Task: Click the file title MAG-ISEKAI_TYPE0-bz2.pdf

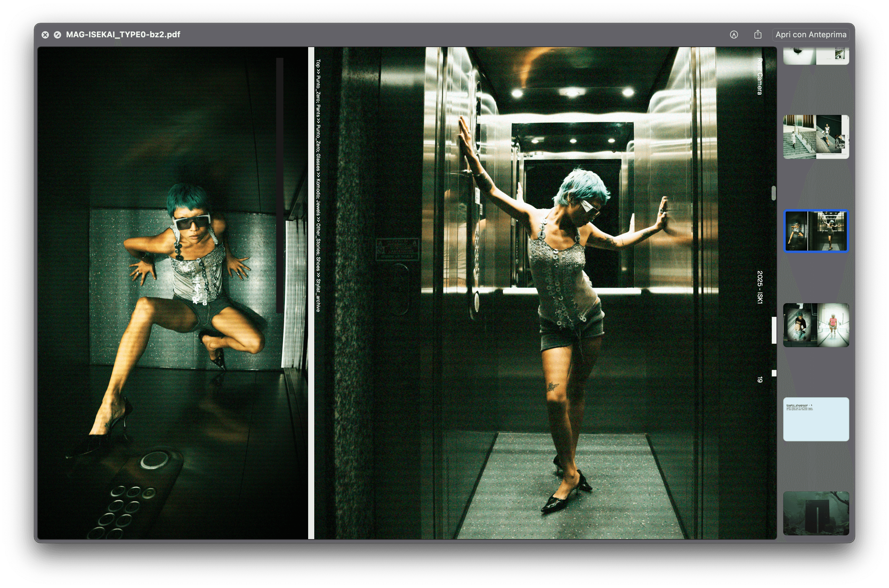Action: coord(123,35)
